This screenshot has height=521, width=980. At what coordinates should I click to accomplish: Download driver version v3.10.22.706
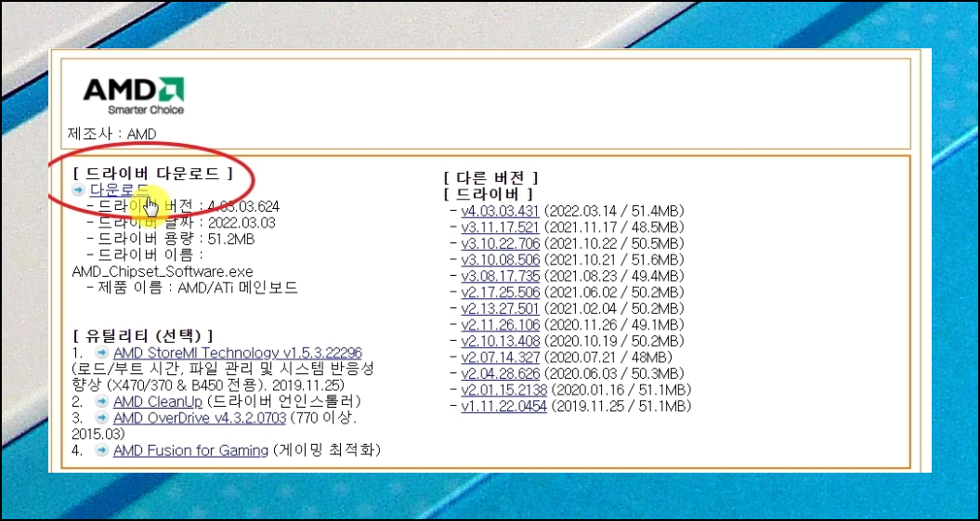(500, 243)
